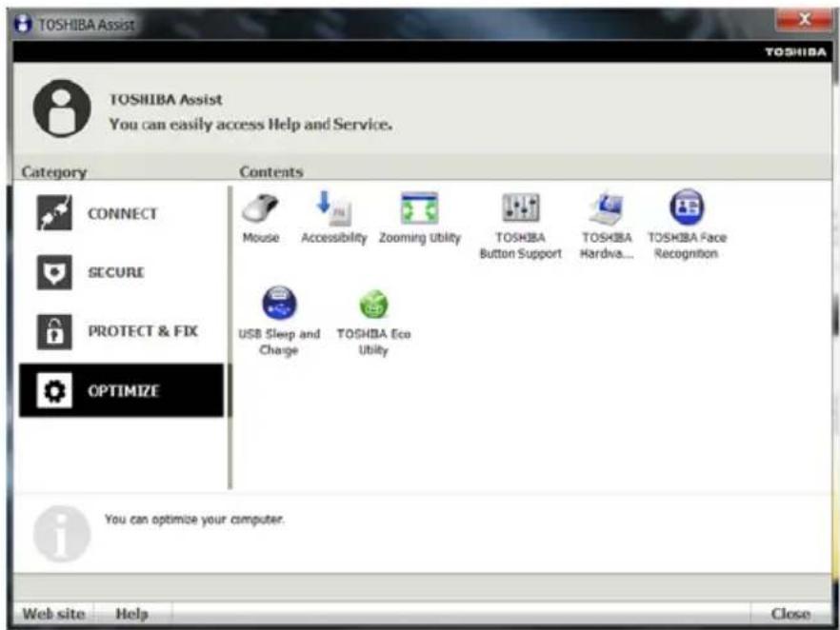Click the Close button at bottom
The height and width of the screenshot is (630, 840).
[790, 614]
